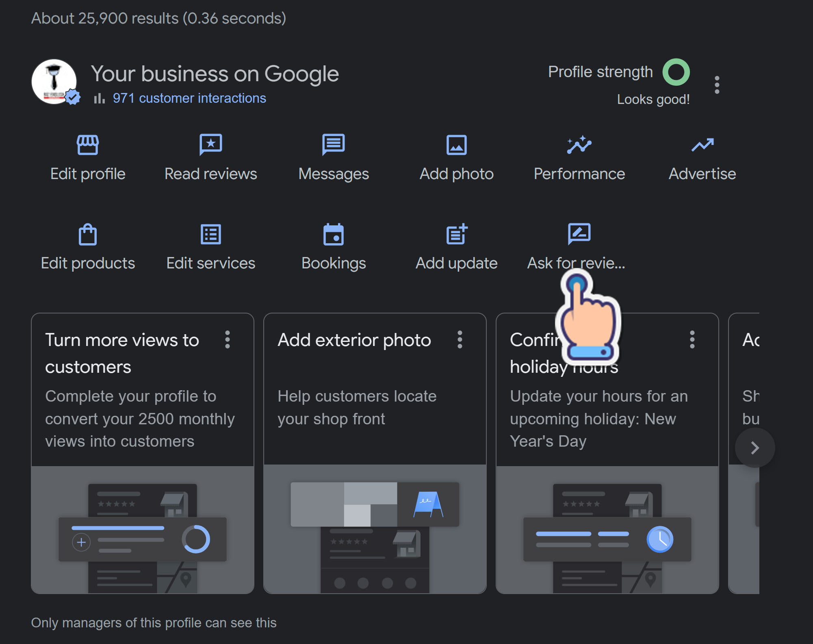Image resolution: width=813 pixels, height=644 pixels.
Task: Click the Advertise trending arrow icon
Action: point(702,145)
